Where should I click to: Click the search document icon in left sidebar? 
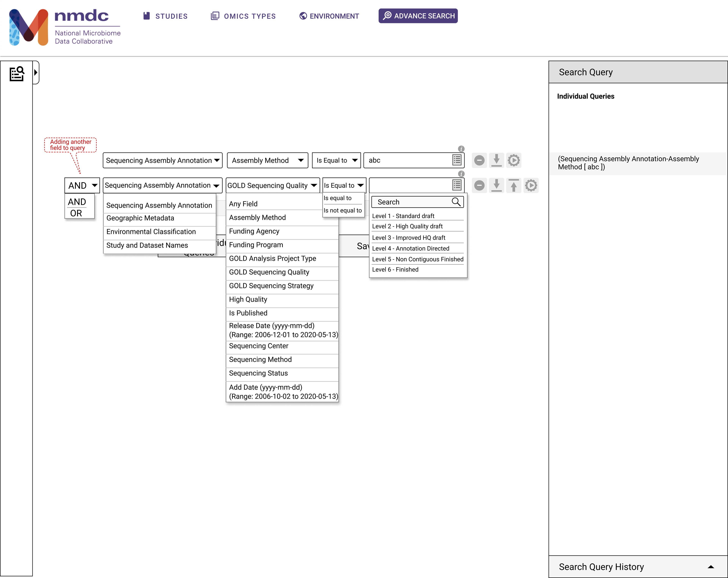pyautogui.click(x=16, y=74)
